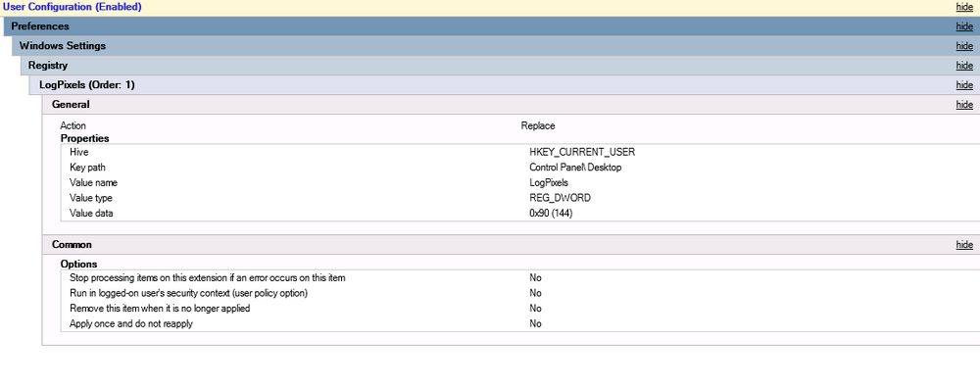
Task: Hide the Common section
Action: (x=964, y=245)
